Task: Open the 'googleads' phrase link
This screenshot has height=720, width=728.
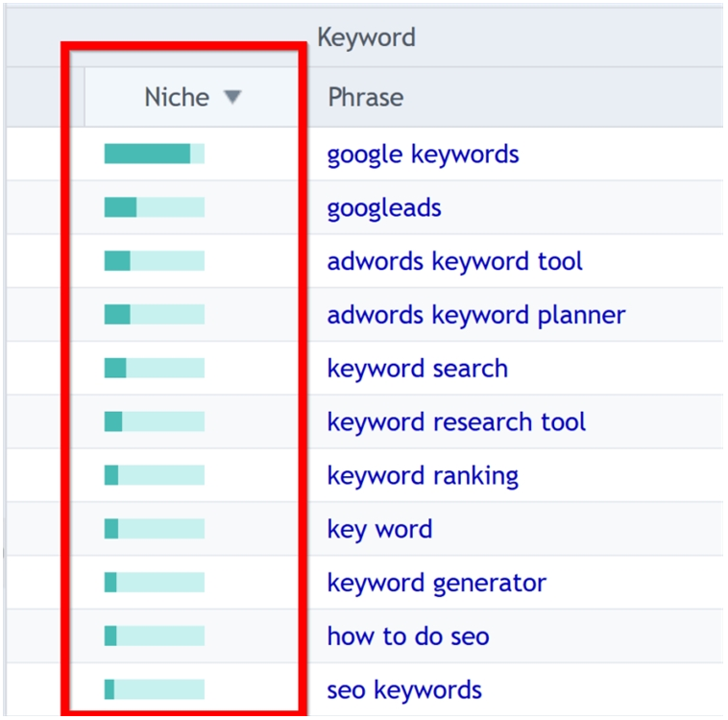Action: 384,208
